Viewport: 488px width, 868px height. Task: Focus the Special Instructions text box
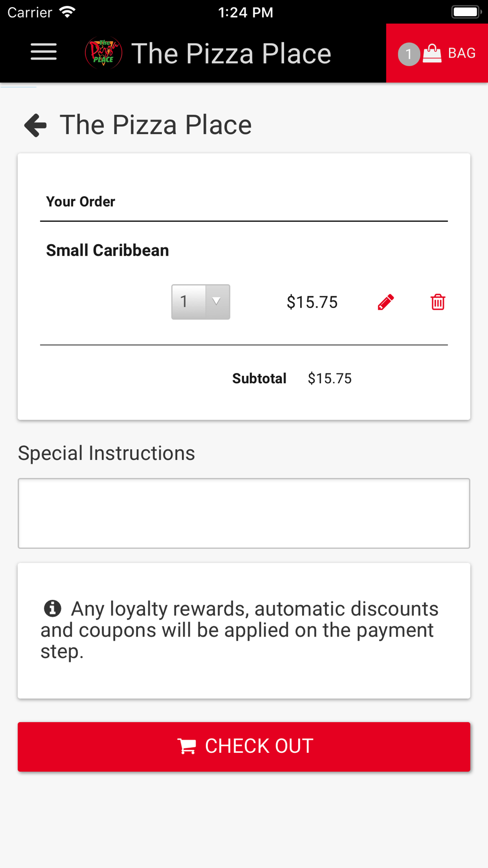(244, 513)
